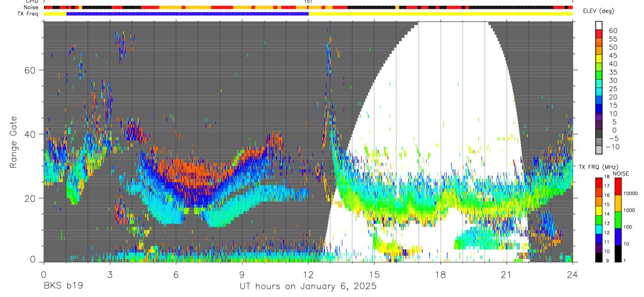Click the '17' label on TX FRQ legend
The width and height of the screenshot is (644, 297).
tap(606, 185)
